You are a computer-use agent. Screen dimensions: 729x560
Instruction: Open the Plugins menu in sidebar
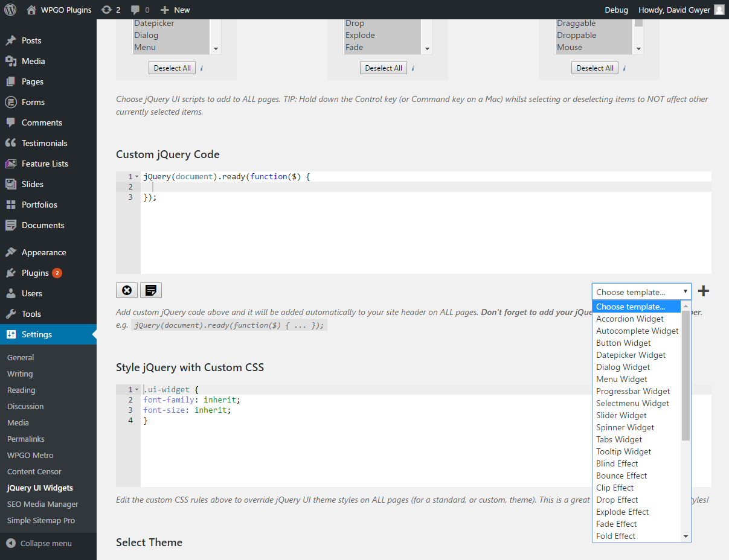point(35,273)
